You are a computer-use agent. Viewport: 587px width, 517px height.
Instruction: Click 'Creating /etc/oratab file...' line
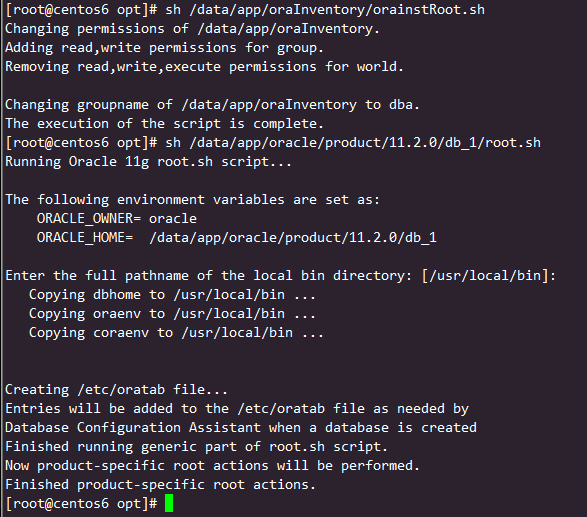click(116, 390)
